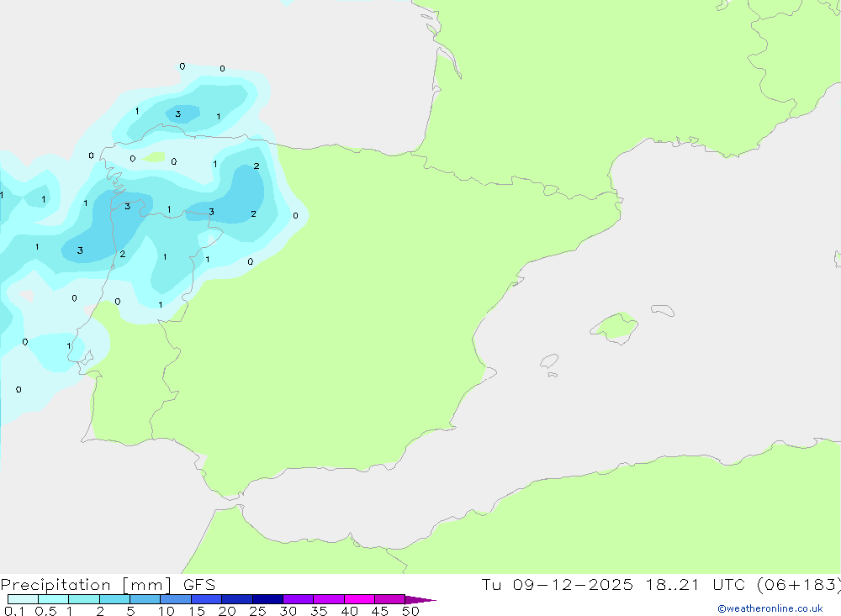
Task: Pick the 15–20 mm legend color swatch
Action: (207, 599)
